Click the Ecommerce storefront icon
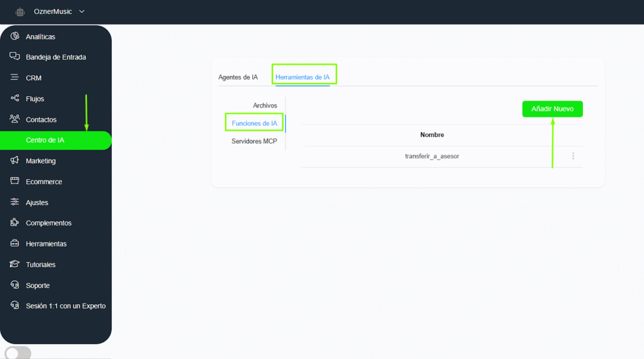 pyautogui.click(x=15, y=182)
